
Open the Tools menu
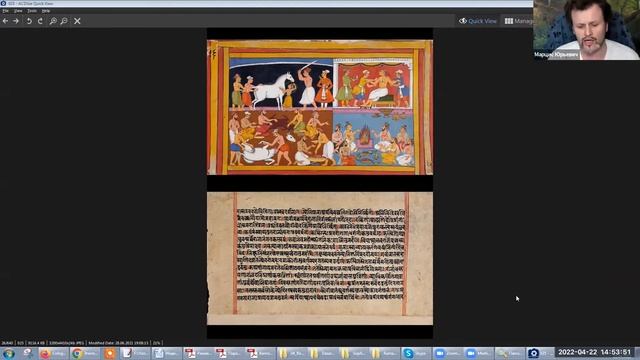click(x=32, y=11)
